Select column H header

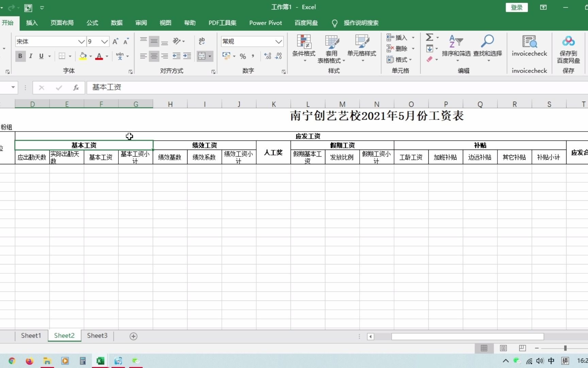[x=170, y=104]
